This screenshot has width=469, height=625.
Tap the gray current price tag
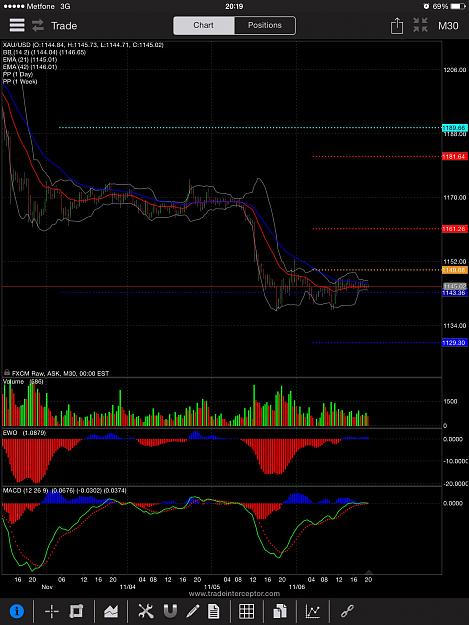click(x=455, y=286)
